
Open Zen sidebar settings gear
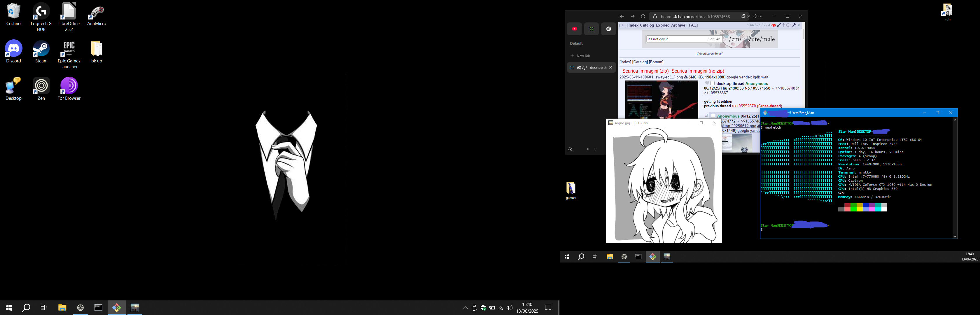point(570,149)
